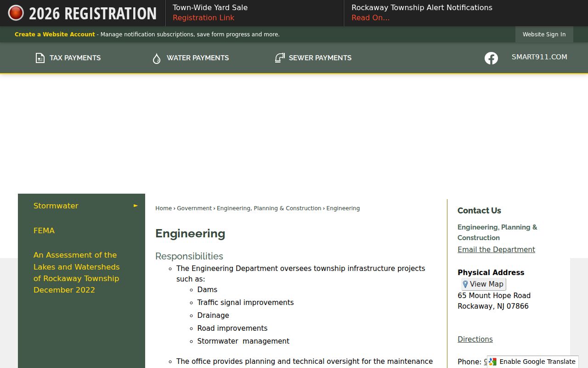Click the red alert circle icon
Image resolution: width=588 pixels, height=368 pixels.
coord(16,13)
